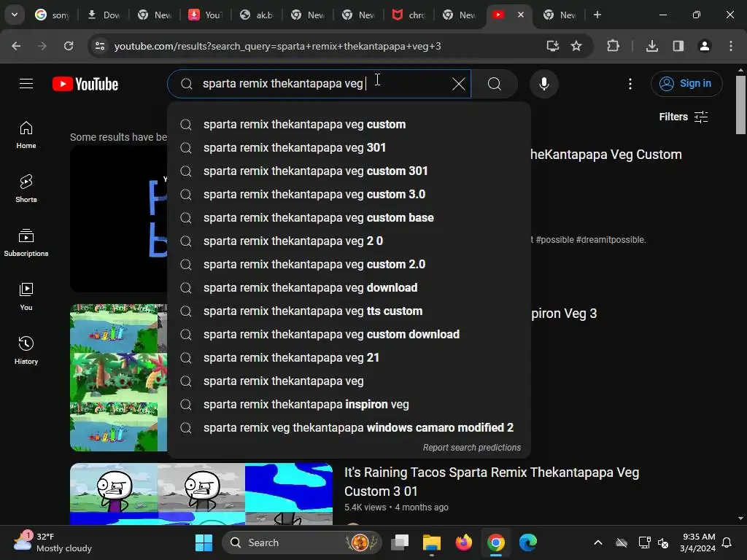The height and width of the screenshot is (560, 747).
Task: Open the search Filters panel
Action: click(x=683, y=117)
